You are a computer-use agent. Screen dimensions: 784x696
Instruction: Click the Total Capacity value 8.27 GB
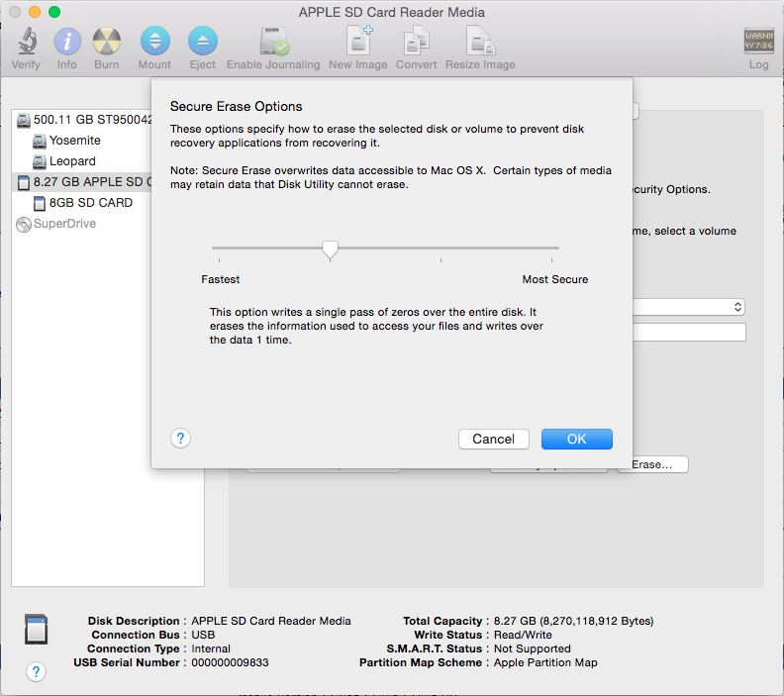[573, 621]
